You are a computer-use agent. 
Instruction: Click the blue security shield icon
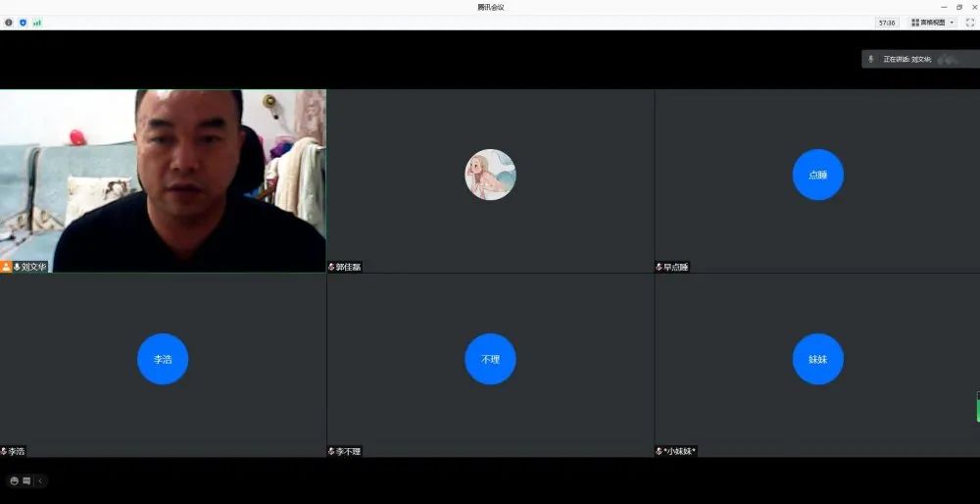23,22
